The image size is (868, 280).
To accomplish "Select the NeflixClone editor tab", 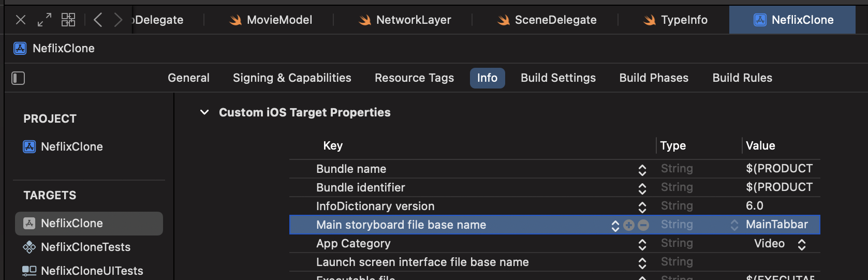I will coord(792,20).
